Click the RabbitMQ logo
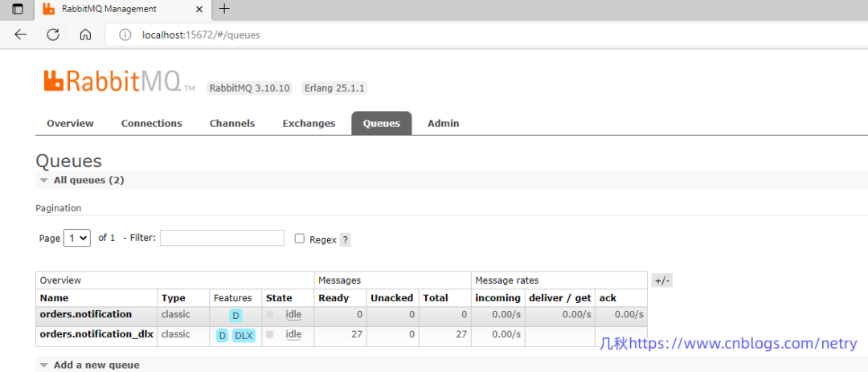This screenshot has width=868, height=372. coord(119,81)
